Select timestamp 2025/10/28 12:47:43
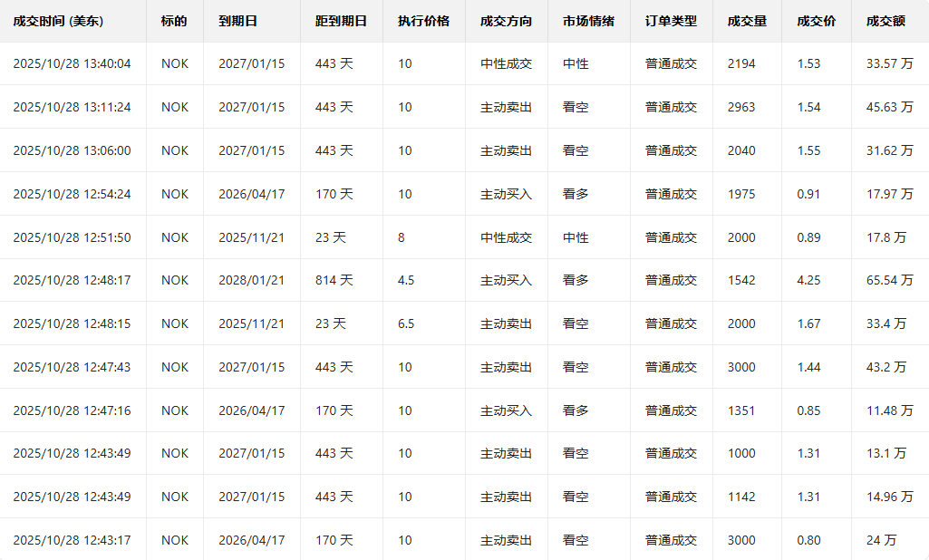The image size is (929, 560). click(72, 367)
